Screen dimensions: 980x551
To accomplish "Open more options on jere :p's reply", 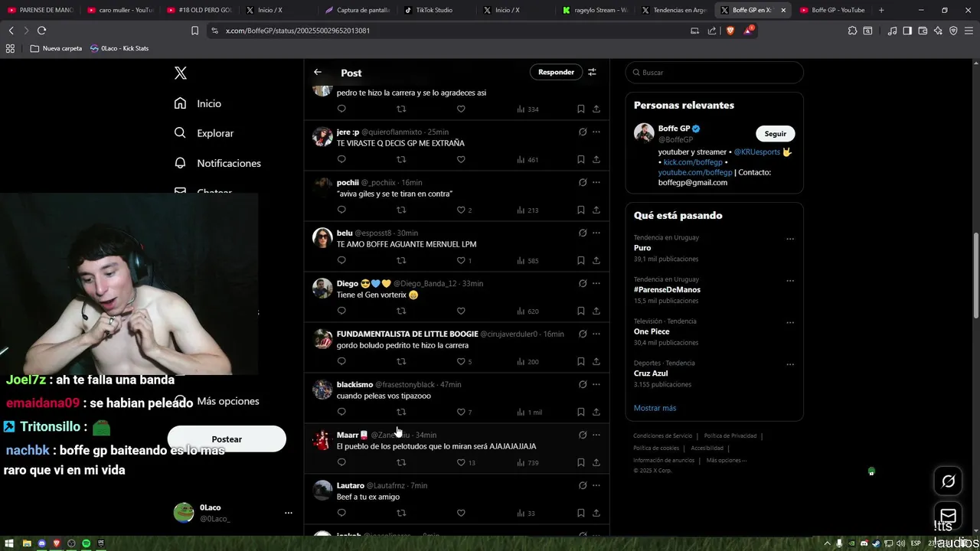I will [x=596, y=132].
